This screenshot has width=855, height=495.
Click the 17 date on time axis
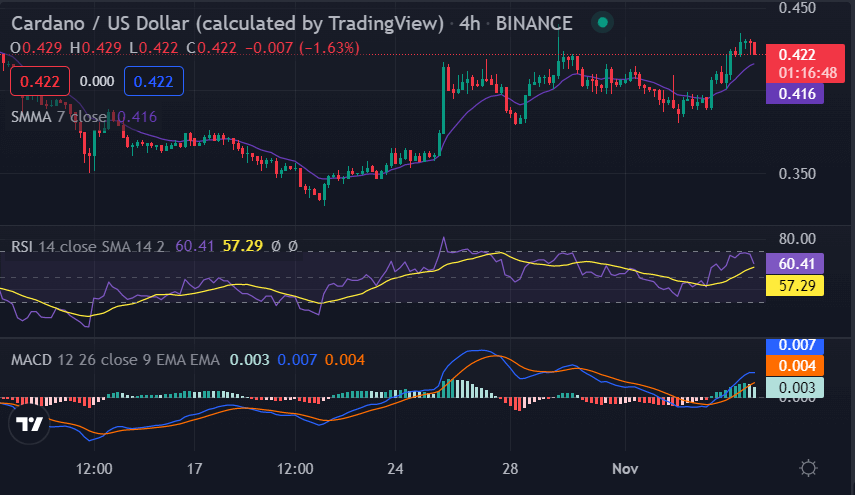195,469
